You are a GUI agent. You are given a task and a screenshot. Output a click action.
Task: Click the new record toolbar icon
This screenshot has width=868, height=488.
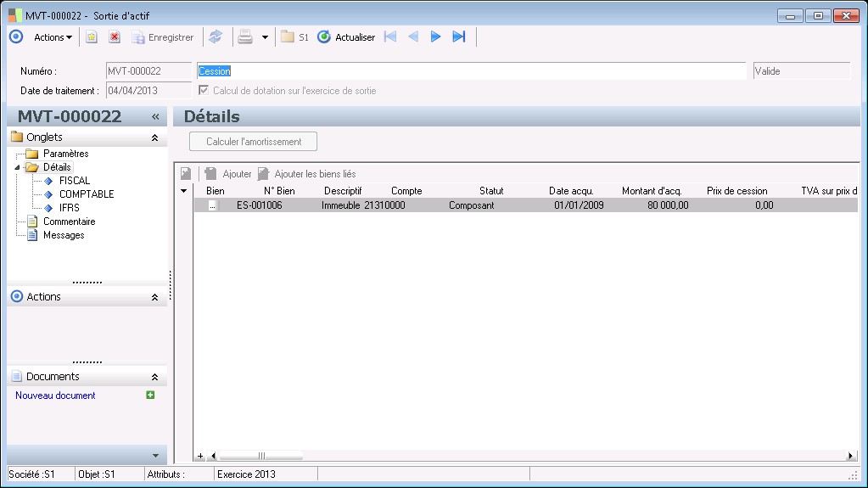click(92, 37)
